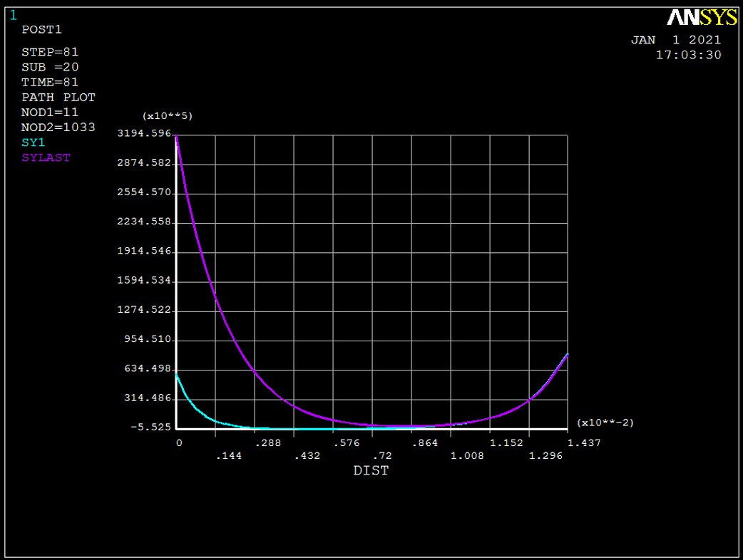Click the SUB =20 status text
The width and height of the screenshot is (743, 560).
pos(50,67)
